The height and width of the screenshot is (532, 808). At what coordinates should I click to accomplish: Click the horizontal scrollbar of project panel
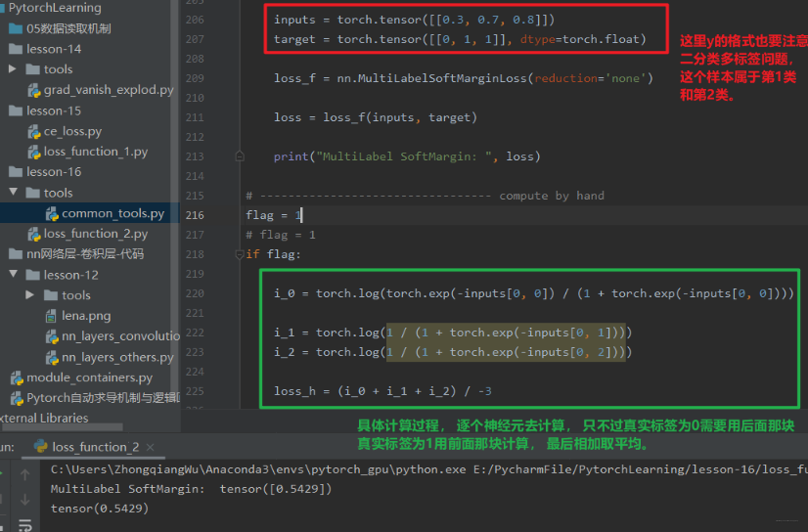click(x=62, y=427)
